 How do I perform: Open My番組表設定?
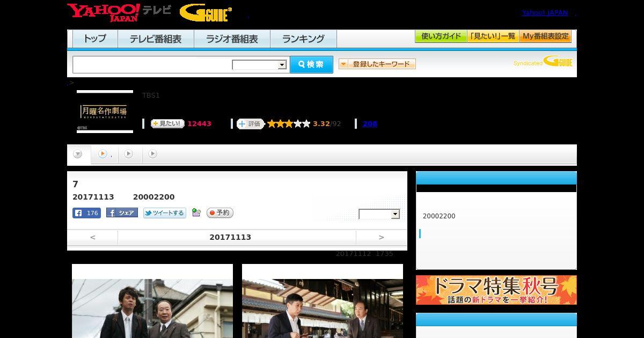click(x=545, y=36)
